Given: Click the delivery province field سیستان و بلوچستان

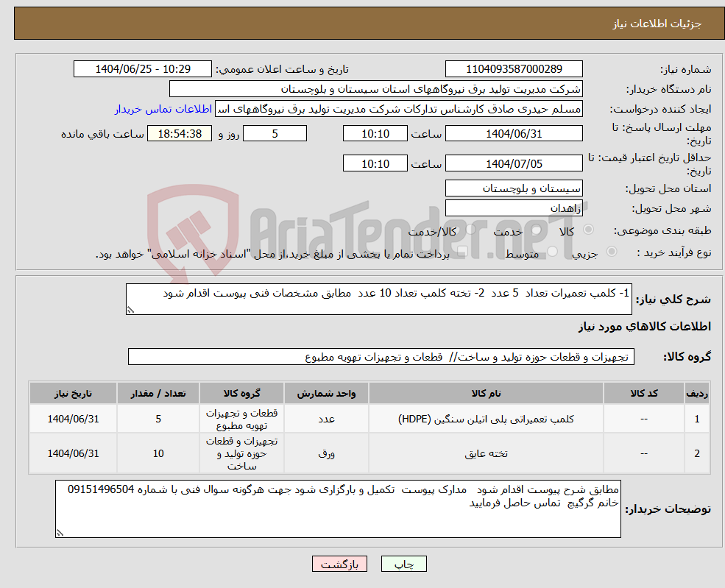Looking at the screenshot, I should 513,188.
